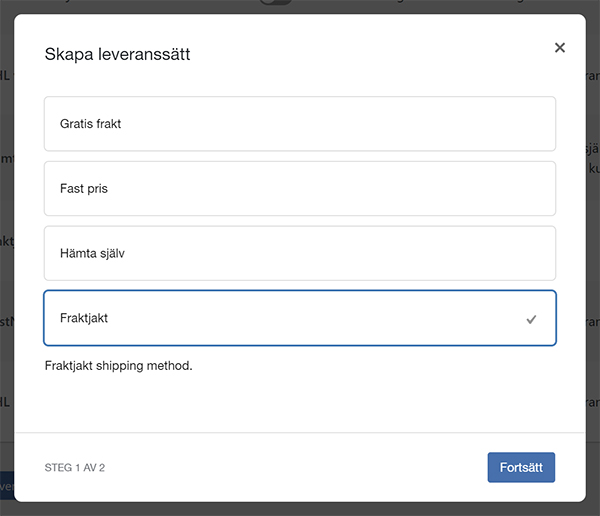Screen dimensions: 600x516
Task: Pick the Hämta själv option
Action: tap(300, 253)
